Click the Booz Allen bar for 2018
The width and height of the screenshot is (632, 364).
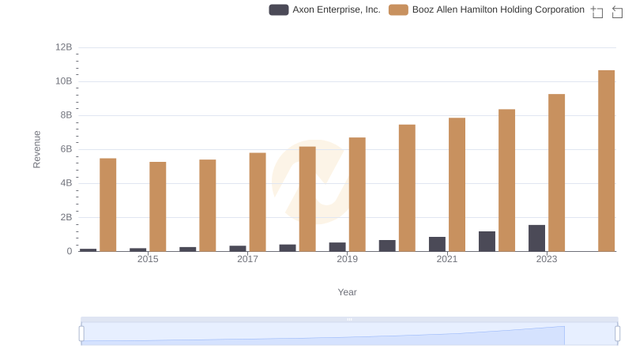click(x=307, y=199)
